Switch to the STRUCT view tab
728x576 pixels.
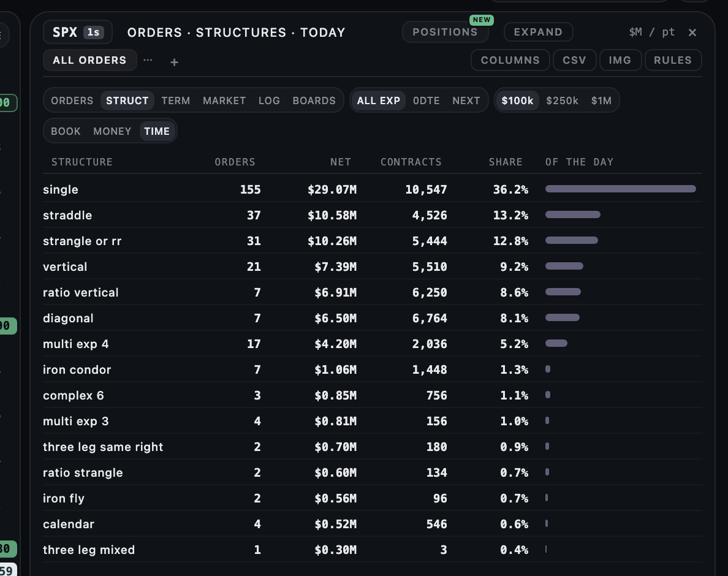point(127,100)
